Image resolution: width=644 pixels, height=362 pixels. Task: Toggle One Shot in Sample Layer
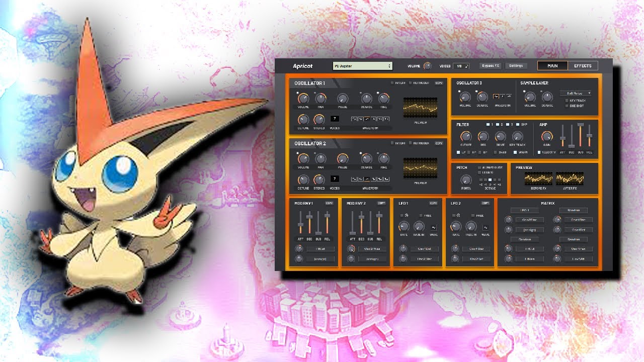(x=567, y=106)
